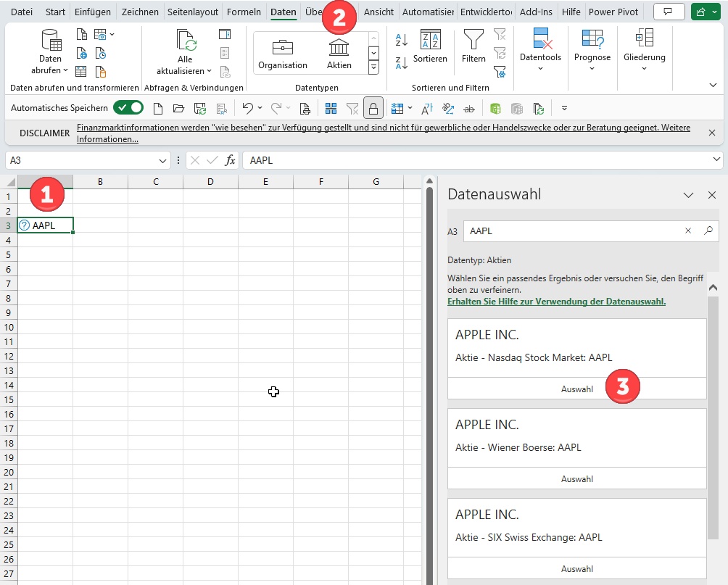728x585 pixels.
Task: Click the Recent Sources clock icon
Action: [x=101, y=54]
